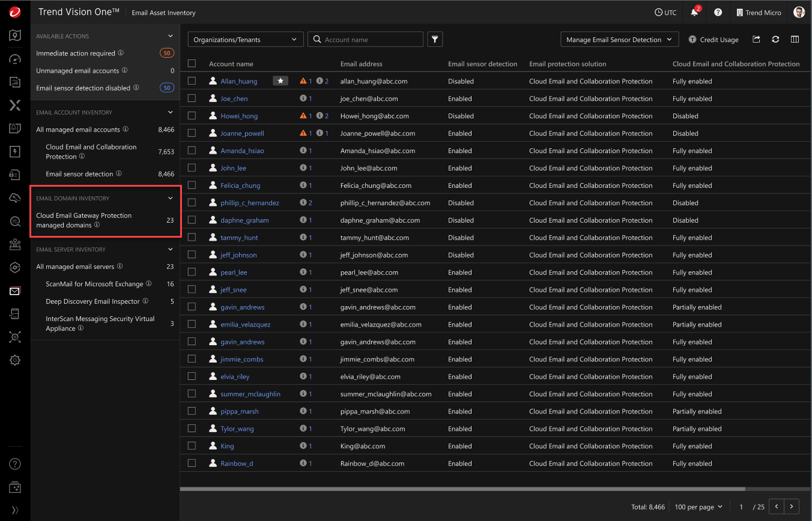Click the notifications bell showing 2 alerts

click(694, 12)
